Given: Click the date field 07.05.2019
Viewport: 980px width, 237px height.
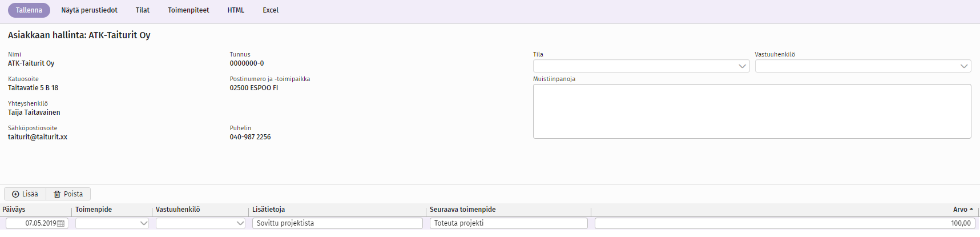Looking at the screenshot, I should [37, 223].
